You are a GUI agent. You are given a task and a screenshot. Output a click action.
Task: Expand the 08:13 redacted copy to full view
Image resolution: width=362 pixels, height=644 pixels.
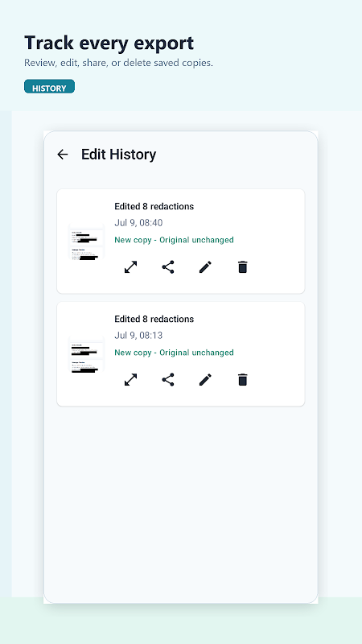pyautogui.click(x=130, y=379)
